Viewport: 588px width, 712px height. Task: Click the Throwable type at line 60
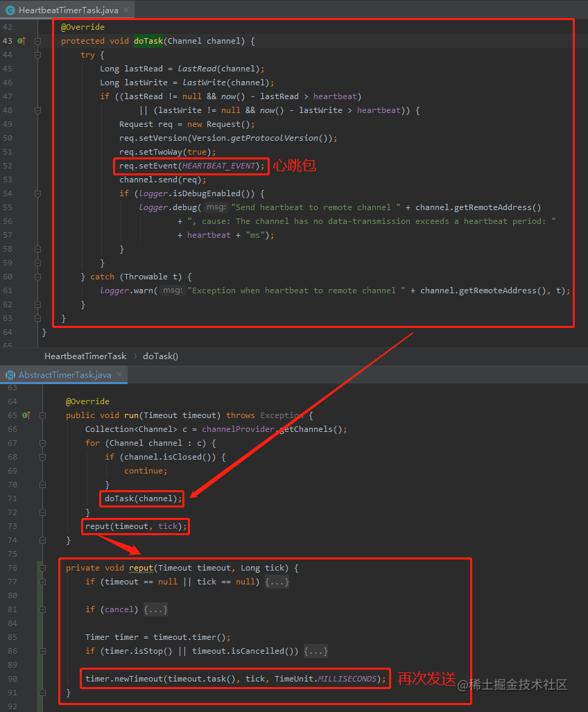point(146,277)
